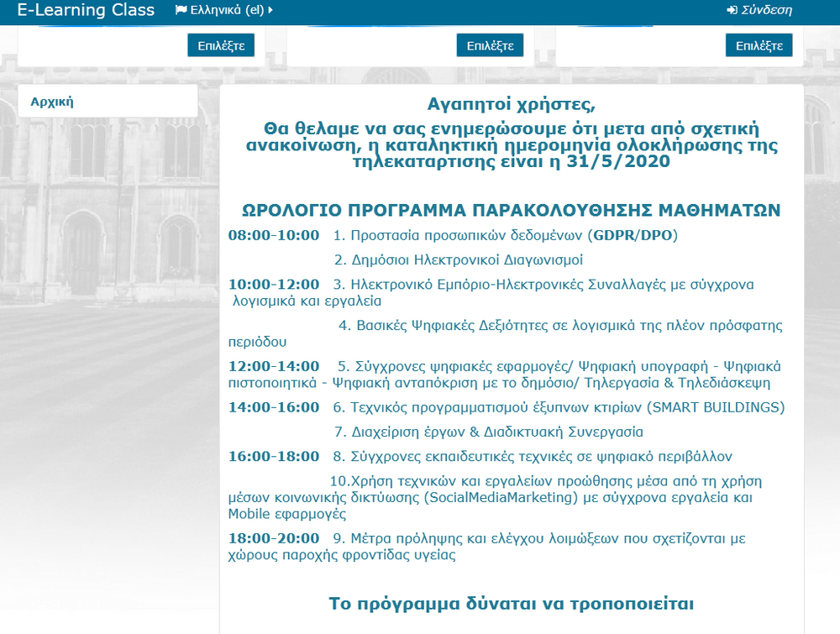Viewport: 840px width, 634px height.
Task: Select Αρχική in the left sidebar
Action: [52, 102]
